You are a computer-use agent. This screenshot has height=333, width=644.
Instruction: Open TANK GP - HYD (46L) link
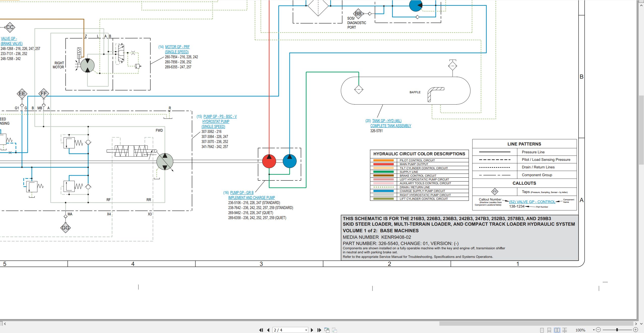point(387,121)
